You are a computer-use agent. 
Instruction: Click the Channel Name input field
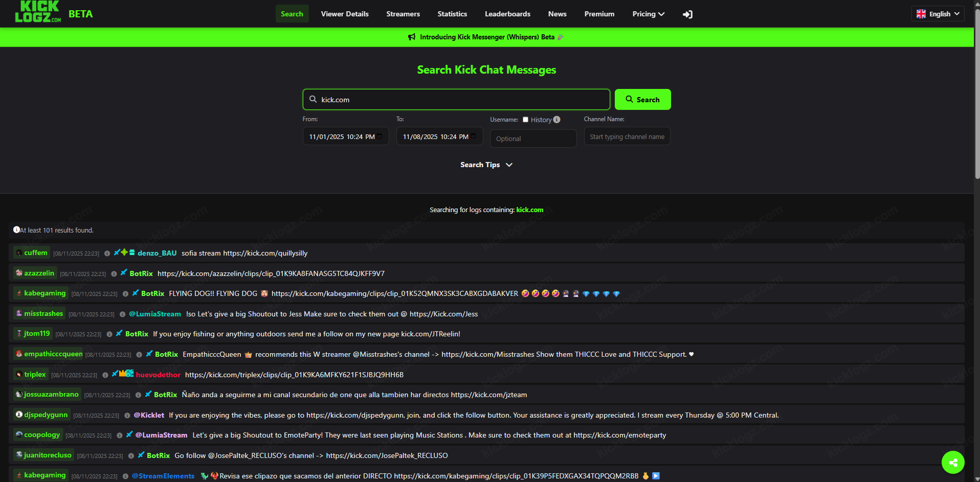[x=627, y=136]
